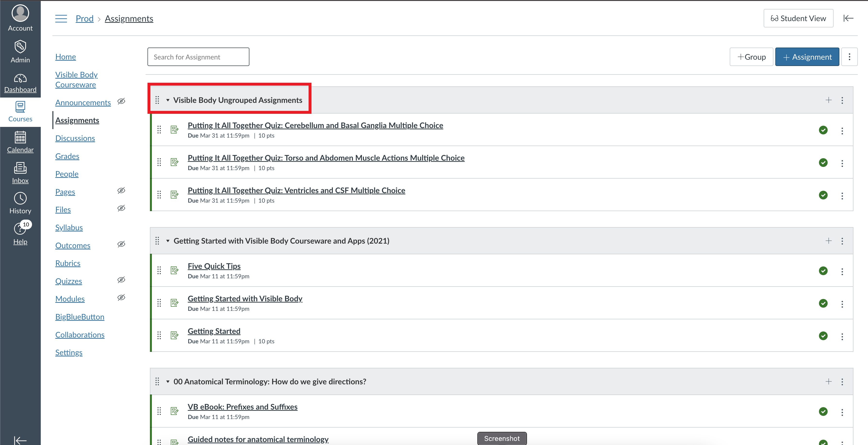Open the Prod breadcrumb link
868x445 pixels.
point(85,18)
